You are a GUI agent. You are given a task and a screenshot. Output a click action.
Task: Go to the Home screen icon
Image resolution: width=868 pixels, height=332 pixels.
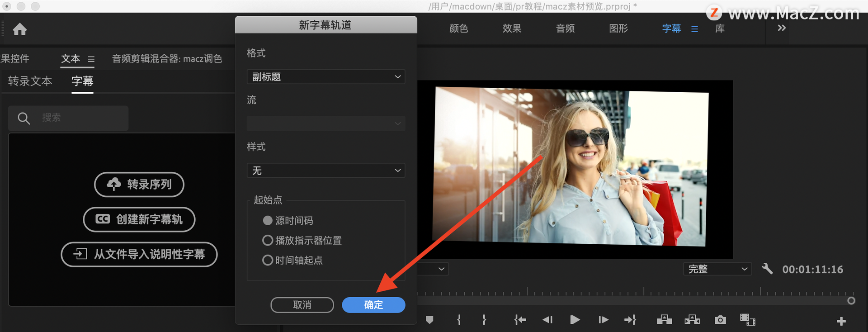tap(19, 29)
